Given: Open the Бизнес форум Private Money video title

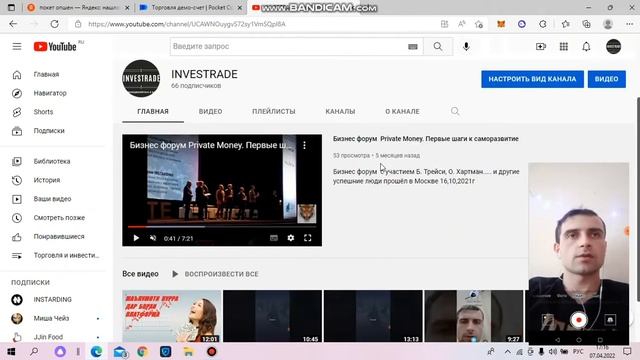Looking at the screenshot, I should pyautogui.click(x=426, y=139).
